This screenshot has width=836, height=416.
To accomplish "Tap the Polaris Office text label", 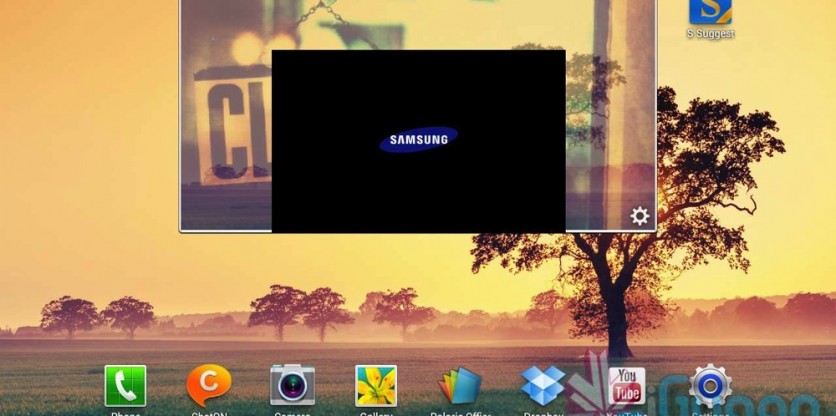I will pyautogui.click(x=459, y=413).
